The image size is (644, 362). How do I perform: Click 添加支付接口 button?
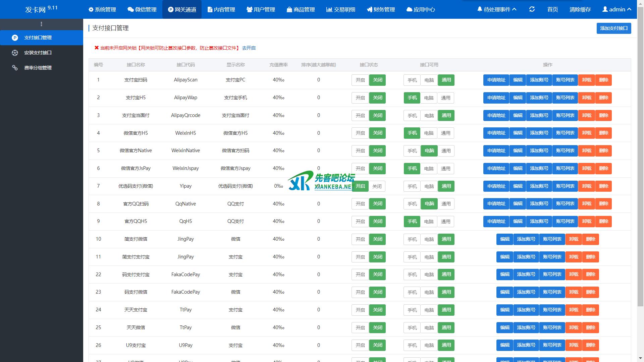coord(613,28)
